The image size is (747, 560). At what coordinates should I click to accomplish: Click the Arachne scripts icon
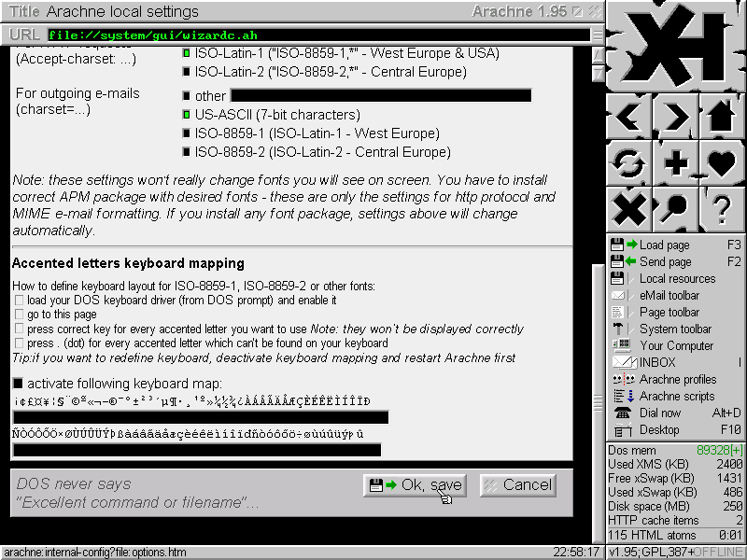point(623,396)
